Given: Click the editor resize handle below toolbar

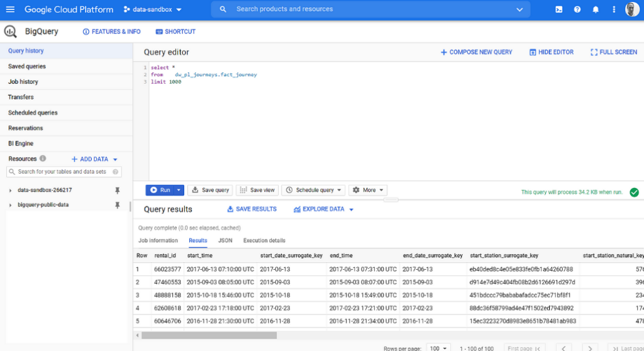Looking at the screenshot, I should pyautogui.click(x=391, y=200).
